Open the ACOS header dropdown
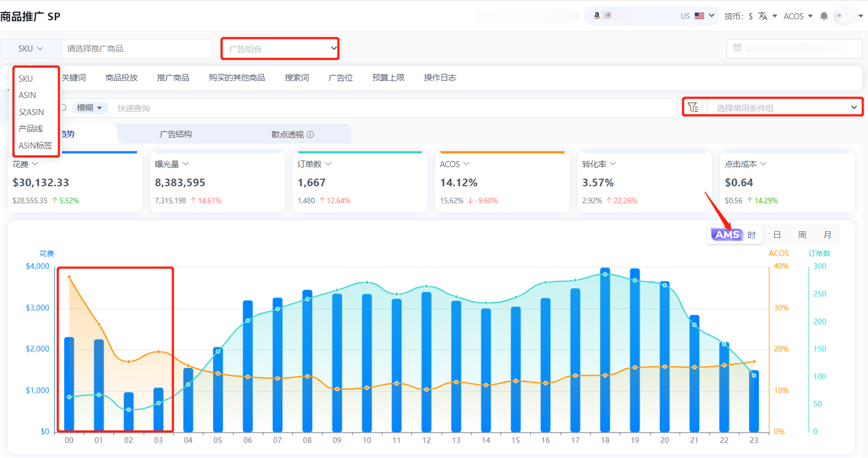 798,16
